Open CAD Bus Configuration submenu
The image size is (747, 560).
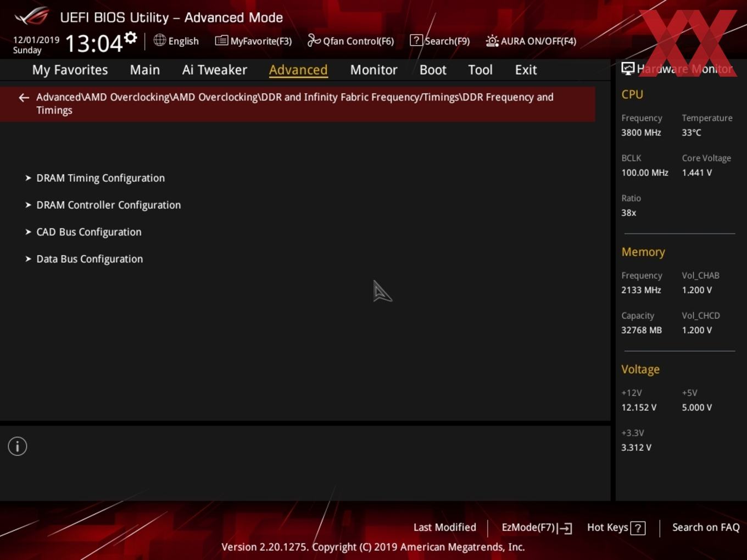tap(88, 232)
